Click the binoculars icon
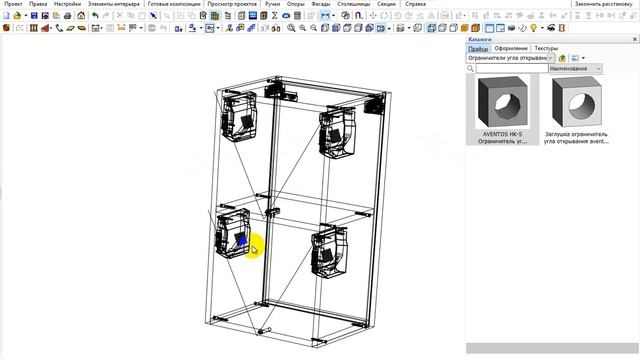Viewport: 640px width, 360px height. coord(276,28)
